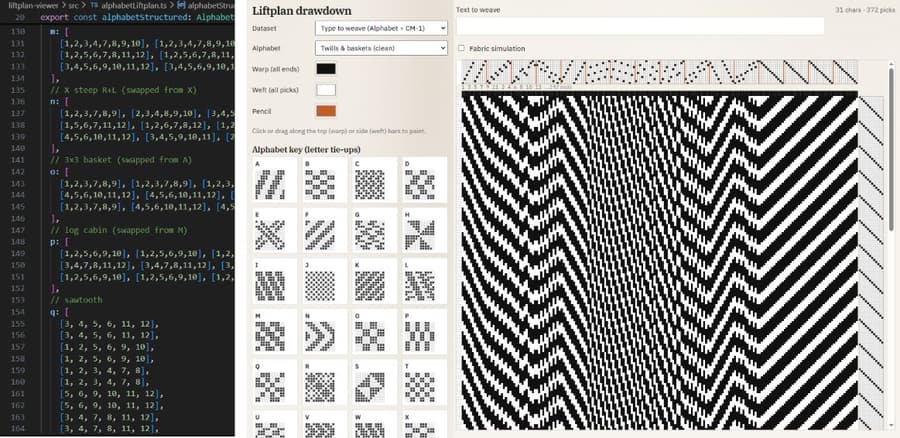
Task: Choose the letter E crossed-twill tile
Action: (275, 230)
